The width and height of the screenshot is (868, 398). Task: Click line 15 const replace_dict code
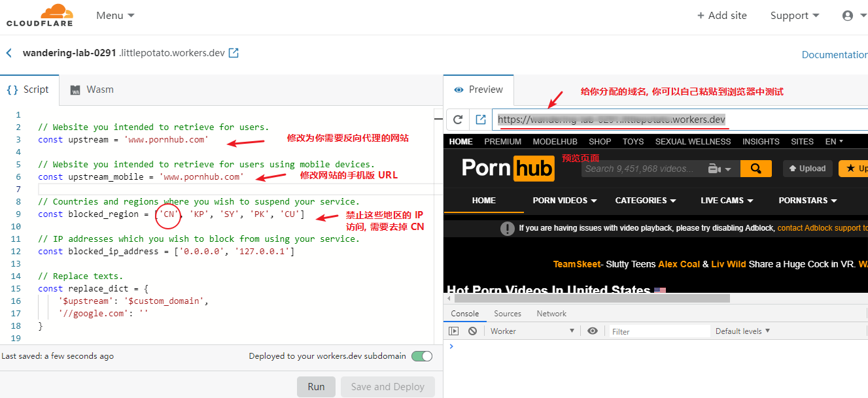pos(94,288)
